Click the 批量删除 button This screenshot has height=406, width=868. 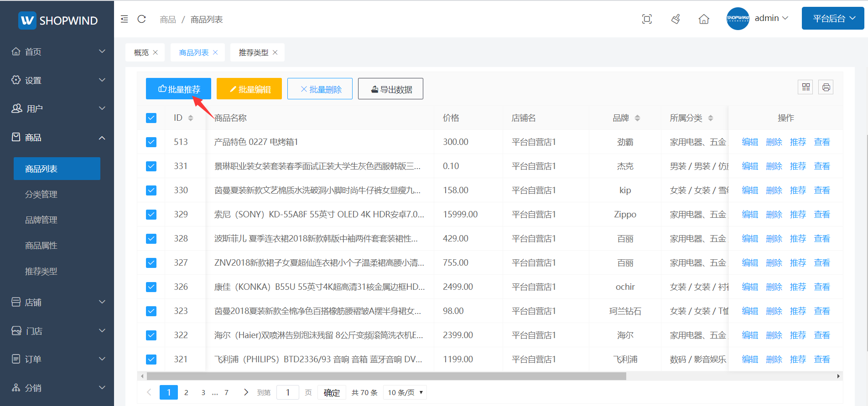click(320, 88)
